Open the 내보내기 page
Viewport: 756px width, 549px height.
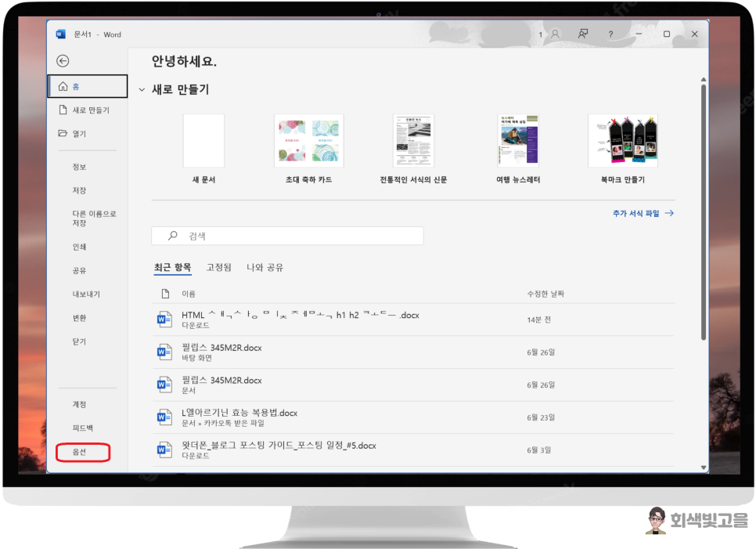[x=86, y=294]
